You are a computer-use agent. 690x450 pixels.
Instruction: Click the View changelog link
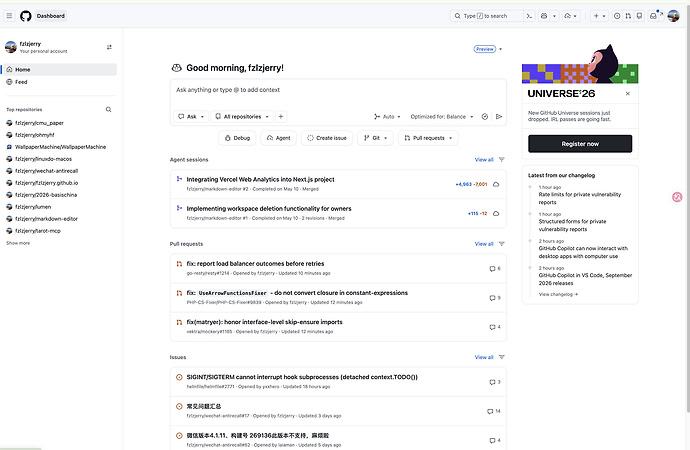[x=558, y=294]
